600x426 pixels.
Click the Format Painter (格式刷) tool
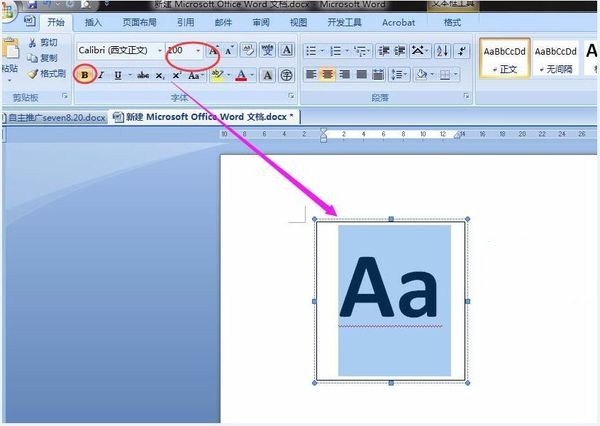coord(45,73)
